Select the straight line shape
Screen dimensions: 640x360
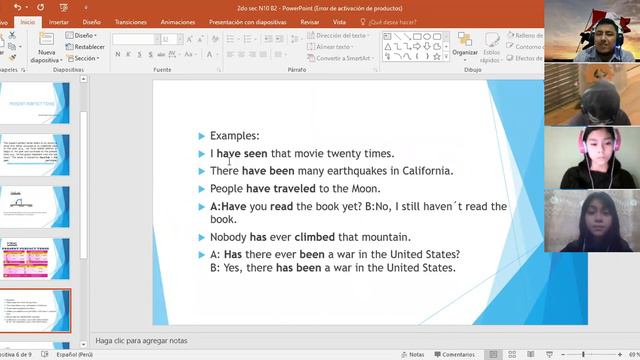tap(397, 37)
